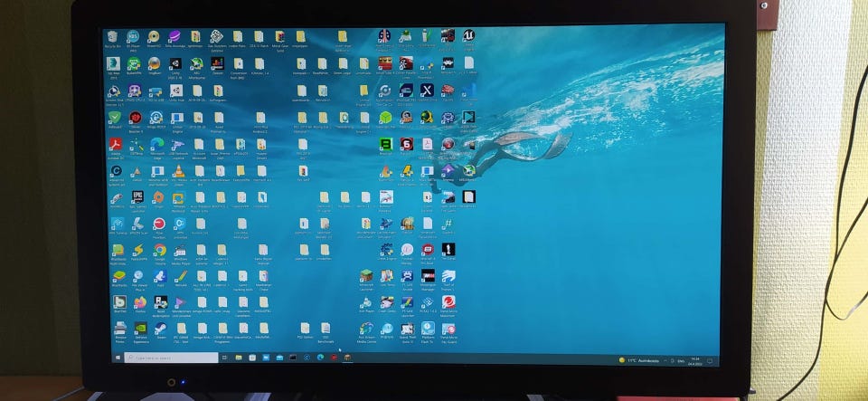Image resolution: width=868 pixels, height=401 pixels.
Task: Open the BlueStacks shortcut
Action: coord(118,276)
